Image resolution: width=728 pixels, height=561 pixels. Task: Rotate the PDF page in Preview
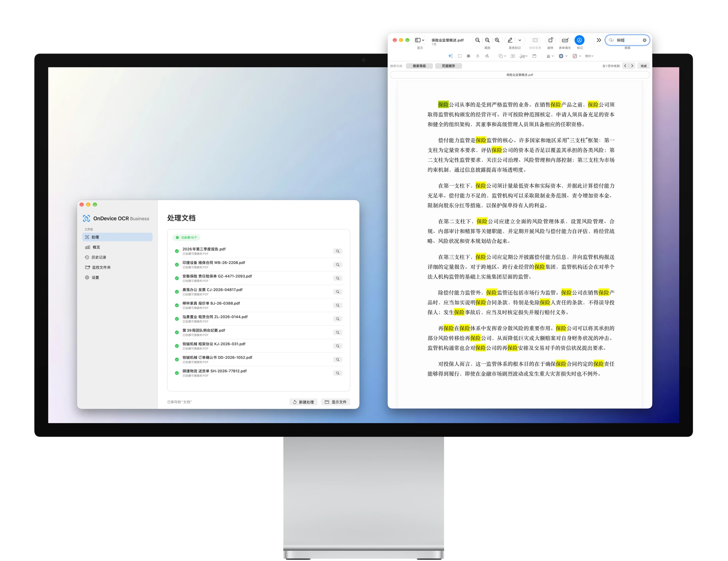pos(550,40)
